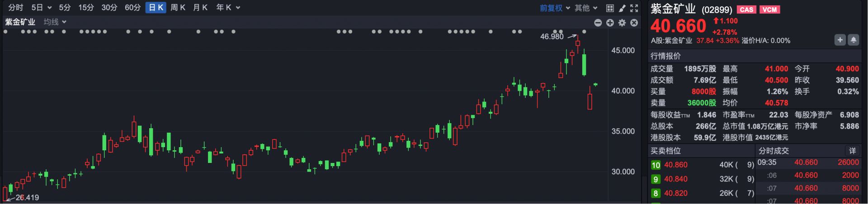This screenshot has height=204, width=868.
Task: Expand the 前复权 adjustment dropdown
Action: (554, 8)
